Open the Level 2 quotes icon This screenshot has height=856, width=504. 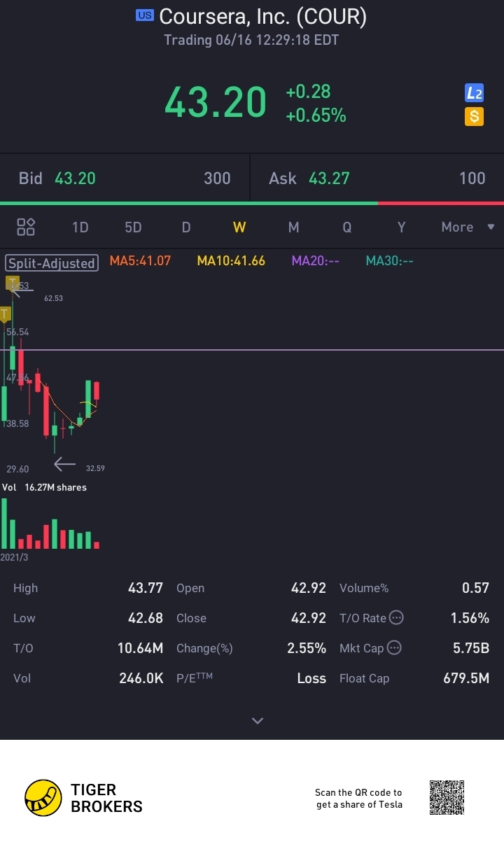[x=474, y=93]
